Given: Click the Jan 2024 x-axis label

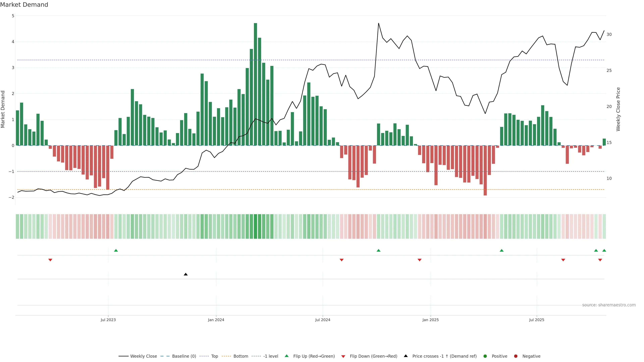Looking at the screenshot, I should pos(216,320).
